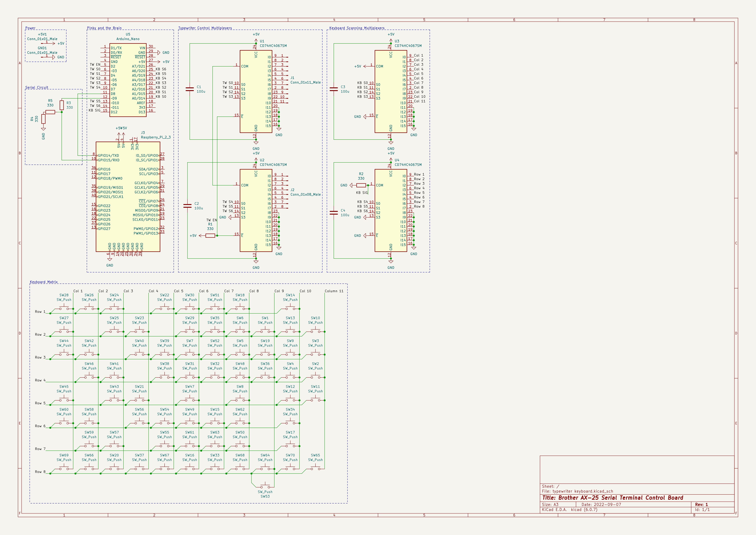Click the Row 8 label in matrix

(x=40, y=472)
